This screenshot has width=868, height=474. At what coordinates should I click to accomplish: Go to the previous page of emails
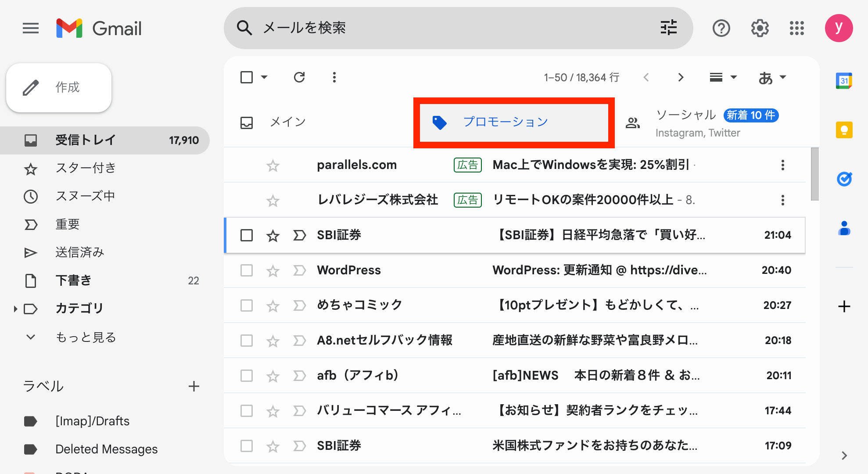coord(646,77)
